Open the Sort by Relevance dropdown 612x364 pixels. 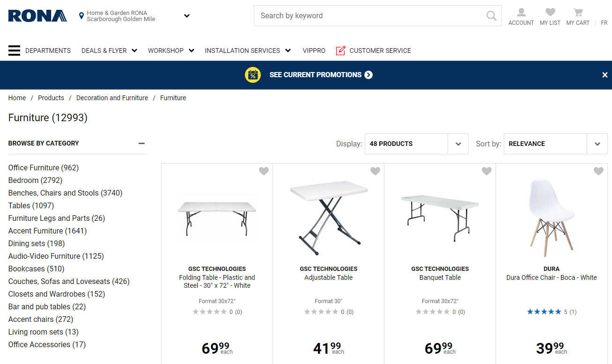(x=555, y=144)
